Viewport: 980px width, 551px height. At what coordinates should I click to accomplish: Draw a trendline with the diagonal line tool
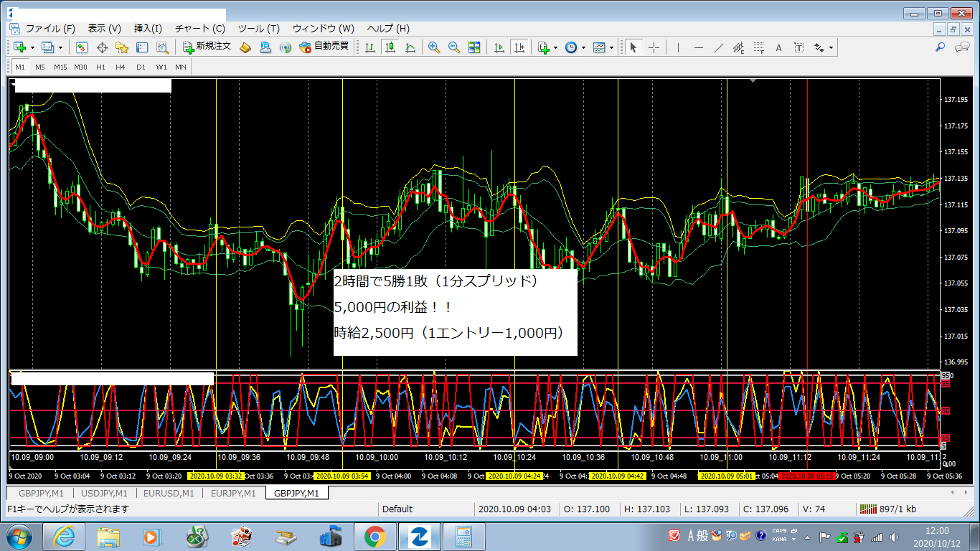pyautogui.click(x=718, y=47)
